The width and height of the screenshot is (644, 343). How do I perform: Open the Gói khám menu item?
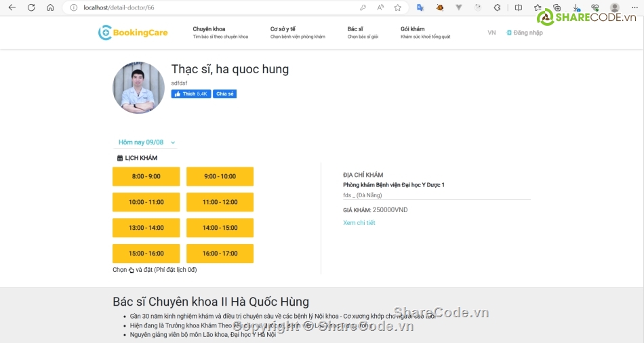pos(412,29)
